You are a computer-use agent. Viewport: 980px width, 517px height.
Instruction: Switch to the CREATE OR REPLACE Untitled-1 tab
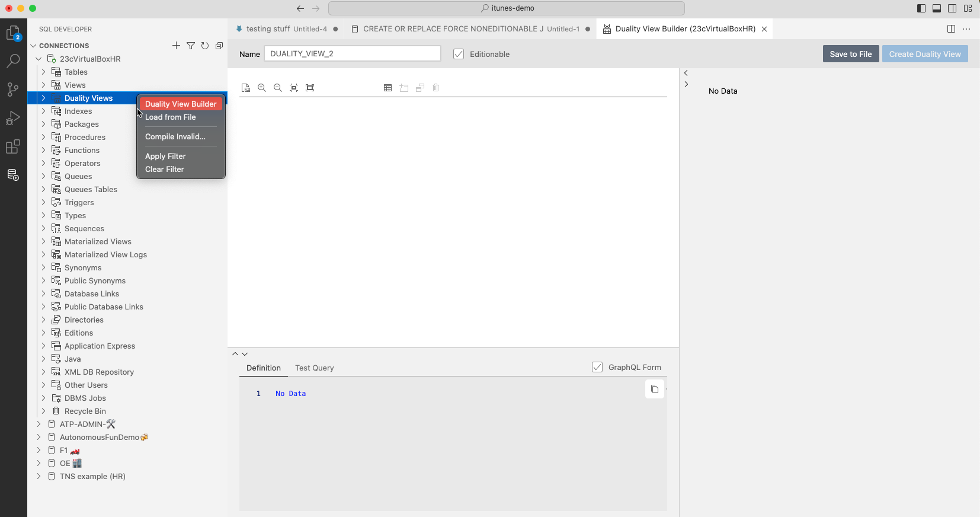coord(471,29)
